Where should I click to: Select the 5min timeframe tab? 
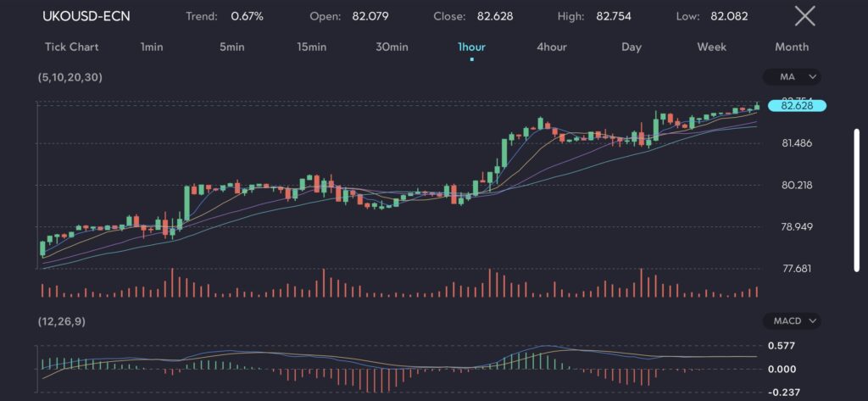coord(231,47)
